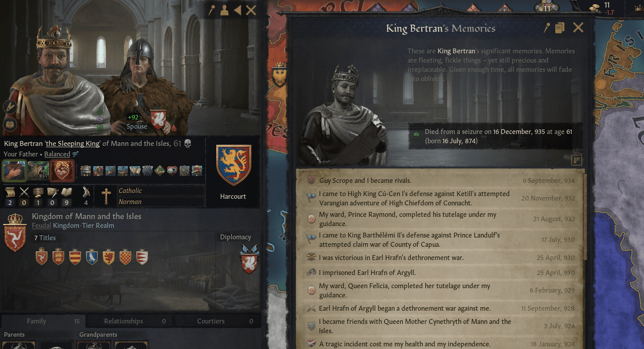Screen dimensions: 644x349
Task: Copy memories using the pages icon
Action: (560, 28)
